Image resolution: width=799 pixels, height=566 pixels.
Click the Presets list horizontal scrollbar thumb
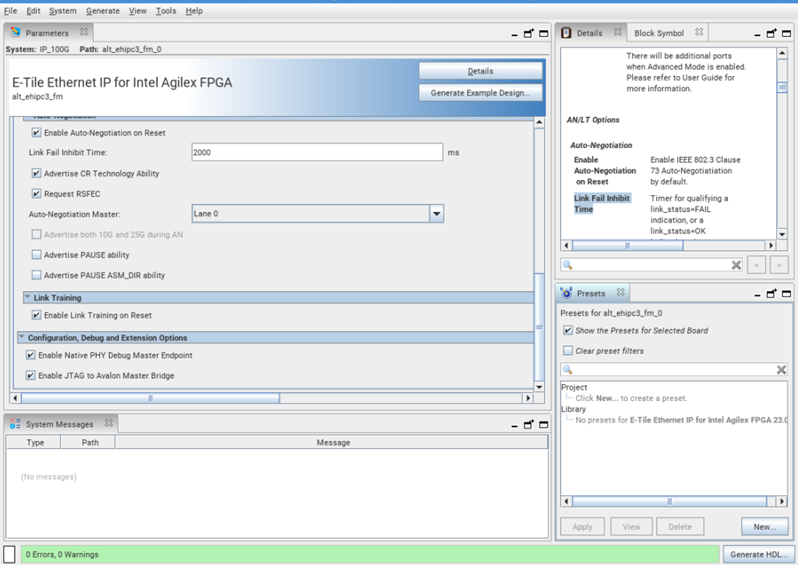coord(670,501)
